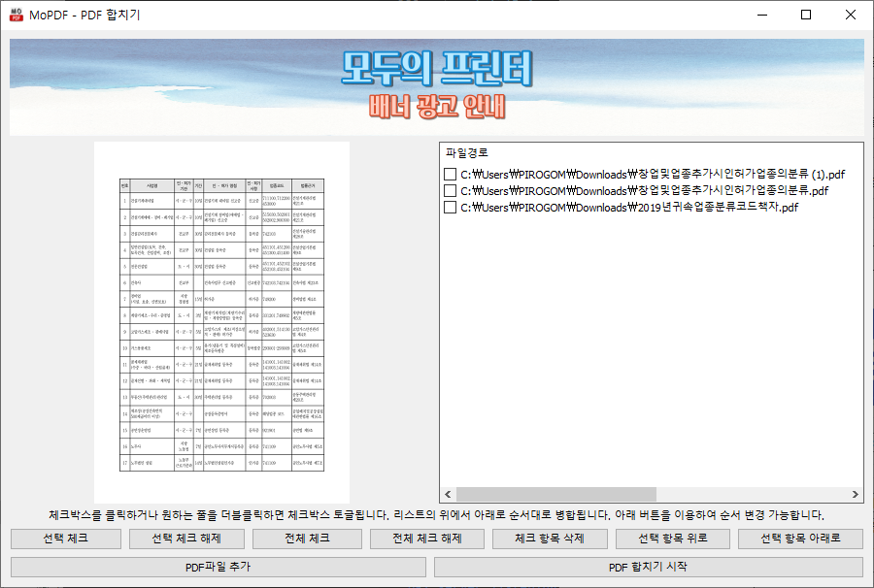Image resolution: width=874 pixels, height=588 pixels.
Task: Maximize the MoPDF window
Action: [806, 15]
